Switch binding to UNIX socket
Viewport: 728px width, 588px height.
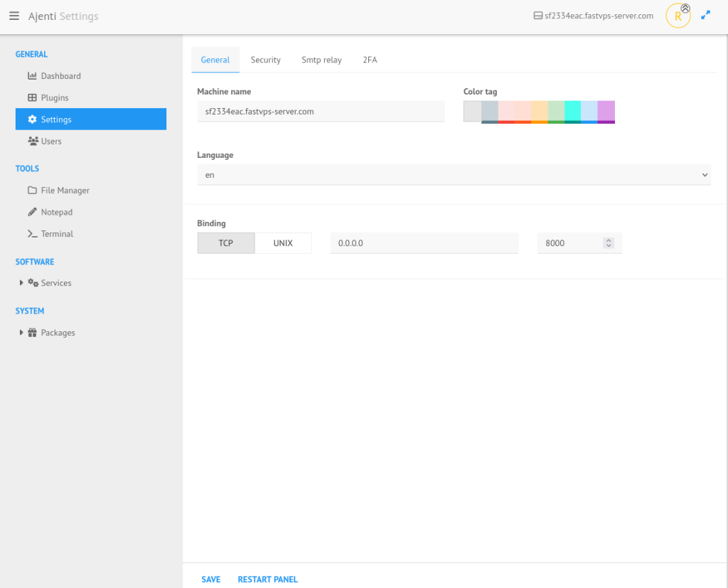click(283, 243)
